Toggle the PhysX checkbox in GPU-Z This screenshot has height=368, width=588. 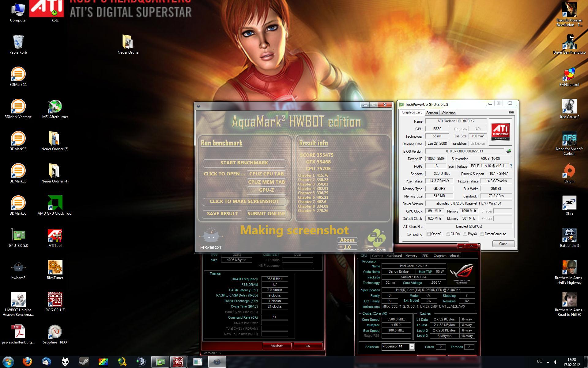[x=465, y=234]
